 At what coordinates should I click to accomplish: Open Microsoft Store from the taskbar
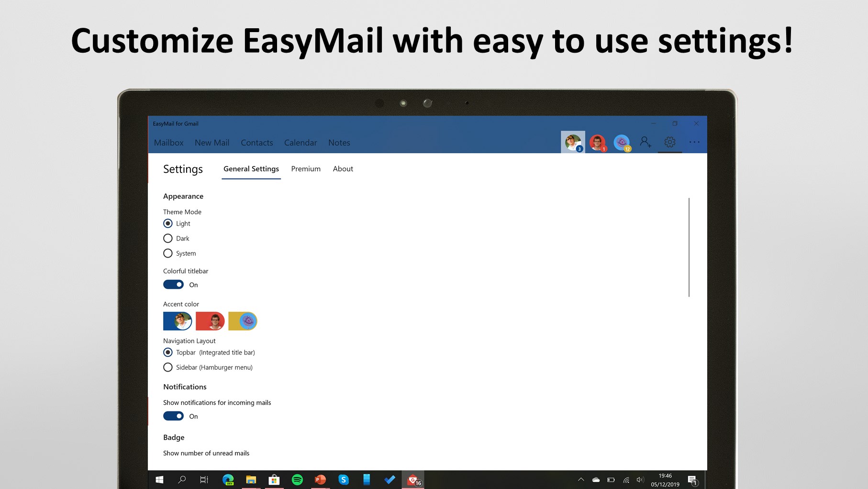(274, 479)
